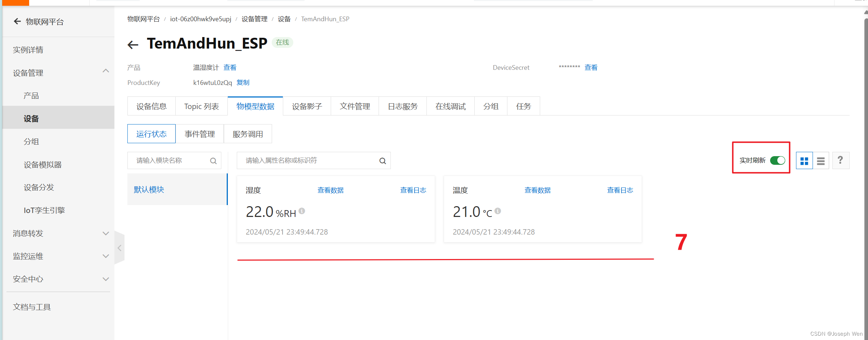Image resolution: width=868 pixels, height=340 pixels.
Task: Open the question mark help icon
Action: coord(840,160)
